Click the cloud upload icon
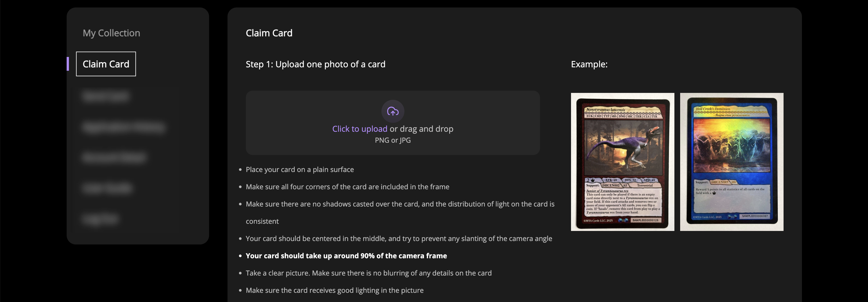 393,111
